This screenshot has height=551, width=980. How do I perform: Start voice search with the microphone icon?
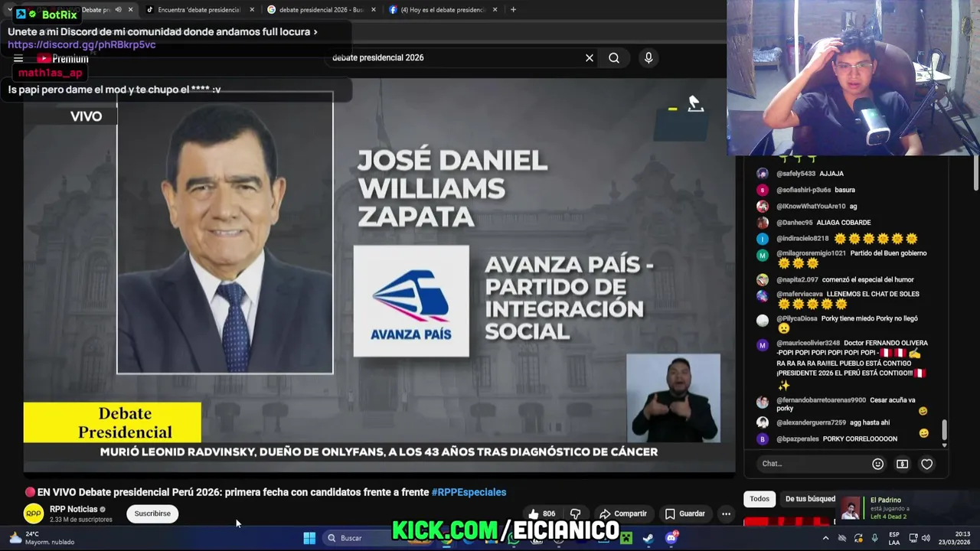[x=648, y=57]
